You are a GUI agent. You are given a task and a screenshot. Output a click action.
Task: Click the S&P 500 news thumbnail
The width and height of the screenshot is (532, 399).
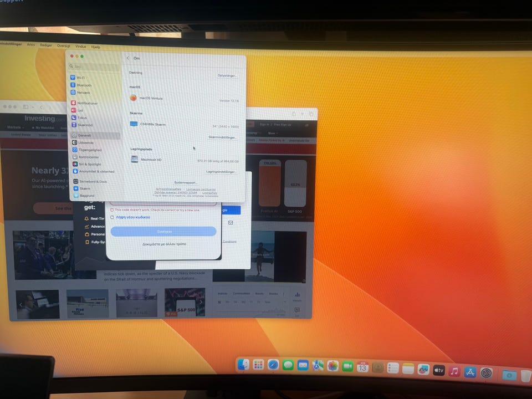pyautogui.click(x=185, y=303)
